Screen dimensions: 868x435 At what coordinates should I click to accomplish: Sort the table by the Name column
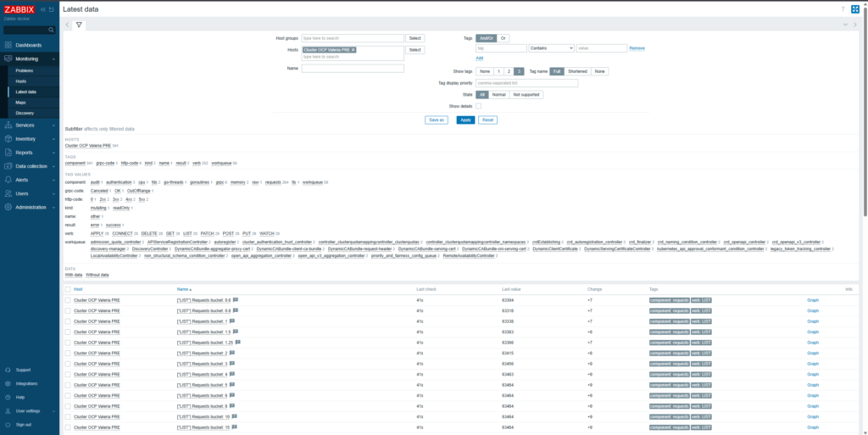[183, 289]
